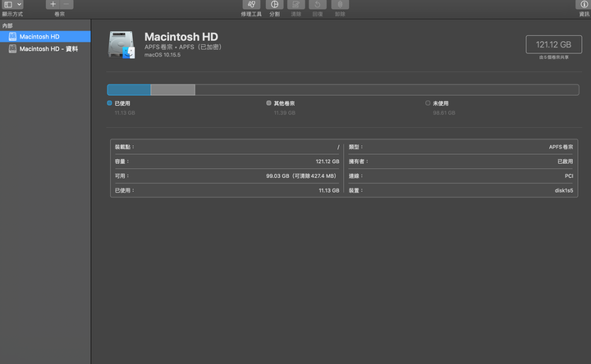Click the 11.13 GB value under 已使用 legend
Viewport: 591px width, 364px height.
(125, 112)
